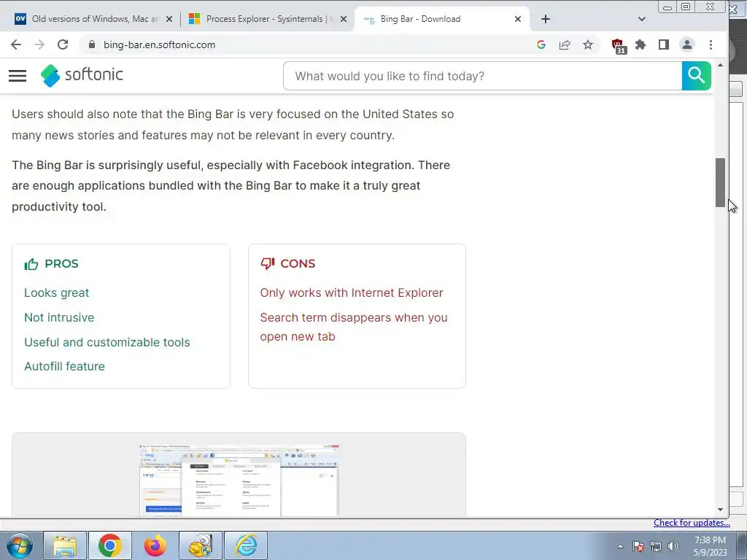The height and width of the screenshot is (560, 747).
Task: Share this page icon in address bar
Action: pos(565,44)
